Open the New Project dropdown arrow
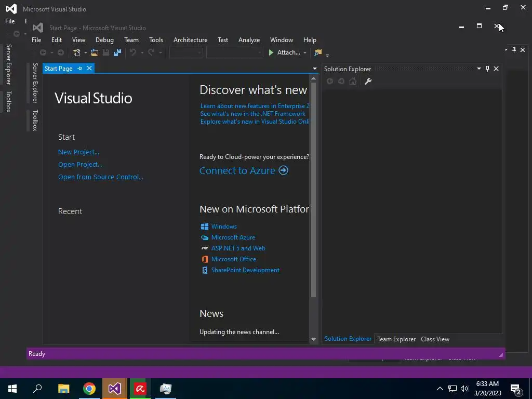This screenshot has width=532, height=399. pos(86,53)
